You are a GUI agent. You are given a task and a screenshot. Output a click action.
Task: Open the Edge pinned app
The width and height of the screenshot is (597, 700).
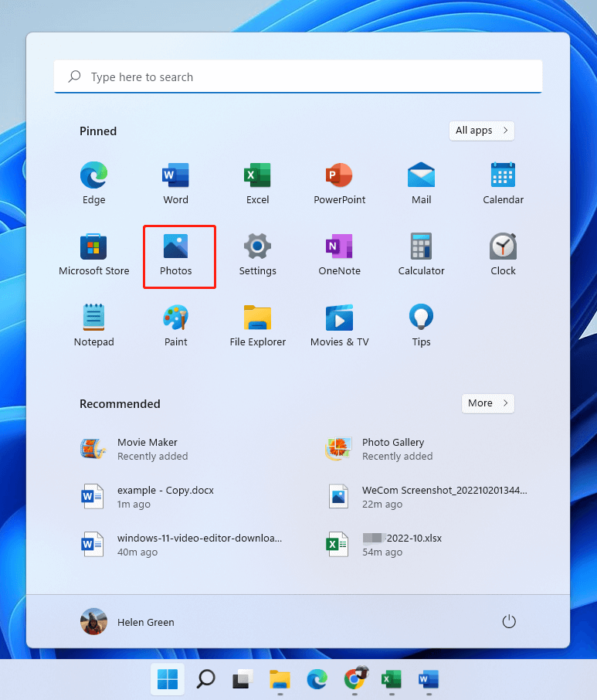pos(93,182)
